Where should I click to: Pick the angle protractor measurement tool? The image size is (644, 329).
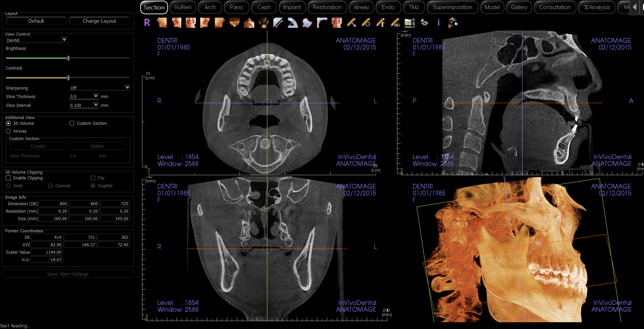pos(293,23)
